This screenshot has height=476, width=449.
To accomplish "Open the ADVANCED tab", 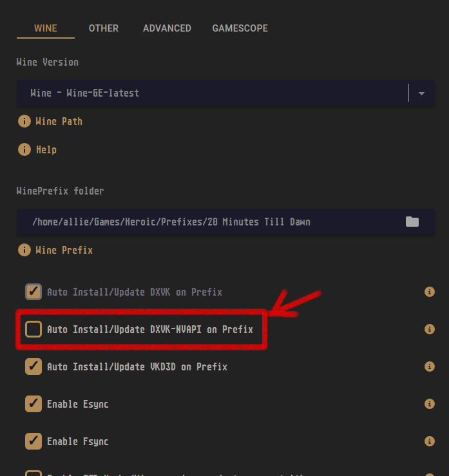I will pos(167,28).
